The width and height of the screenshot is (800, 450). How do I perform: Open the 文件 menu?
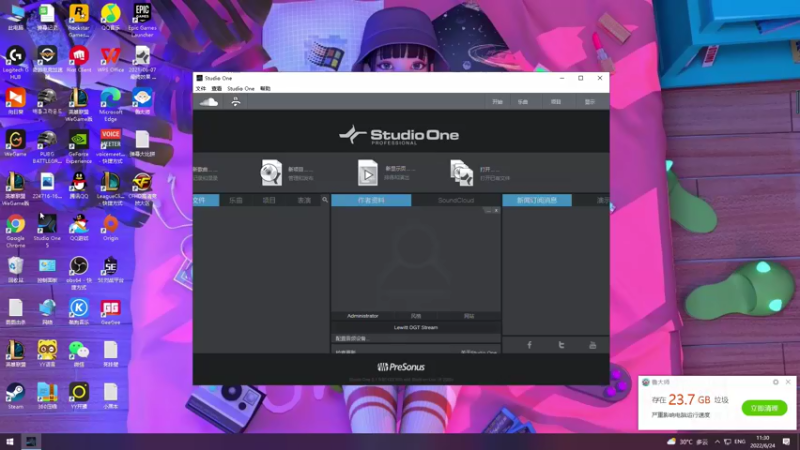click(201, 89)
